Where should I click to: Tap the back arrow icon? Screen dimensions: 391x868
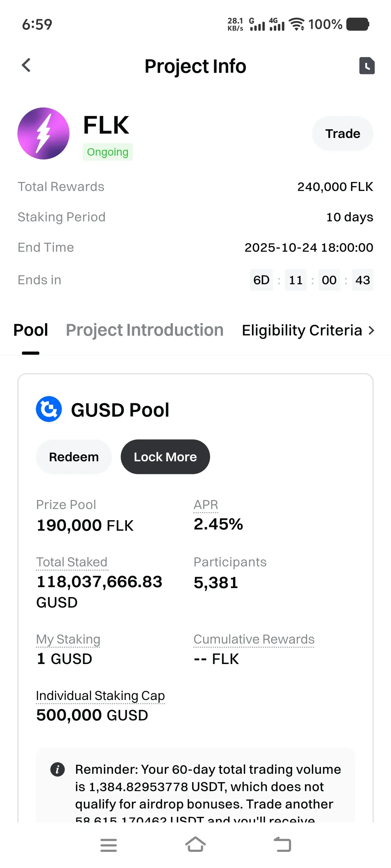click(26, 65)
